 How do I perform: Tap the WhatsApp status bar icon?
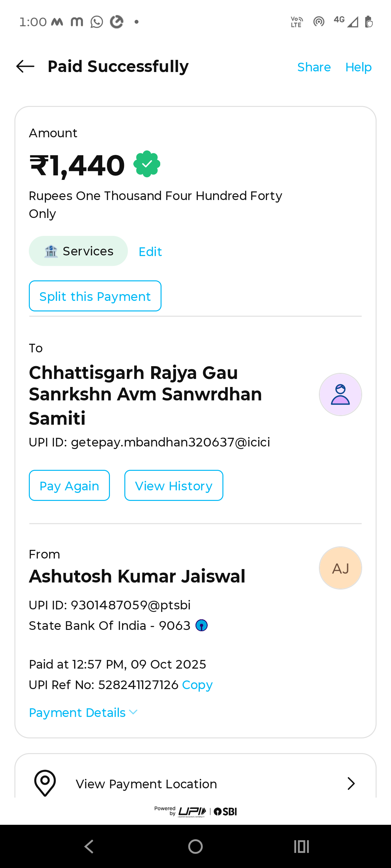coord(96,22)
